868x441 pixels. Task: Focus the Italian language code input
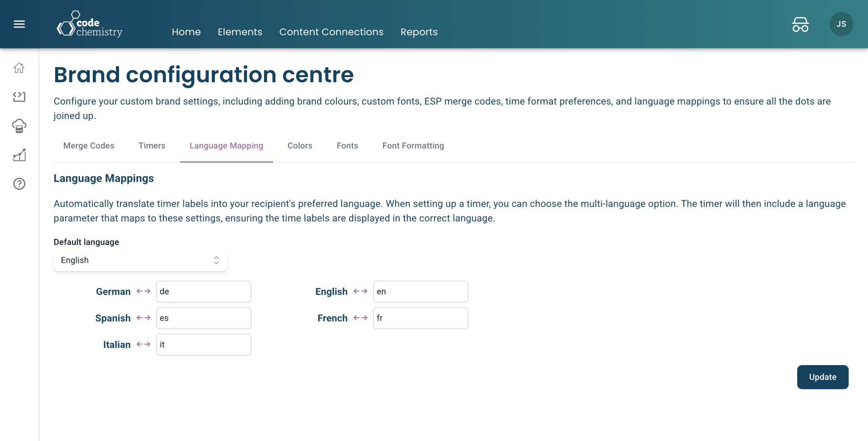203,344
